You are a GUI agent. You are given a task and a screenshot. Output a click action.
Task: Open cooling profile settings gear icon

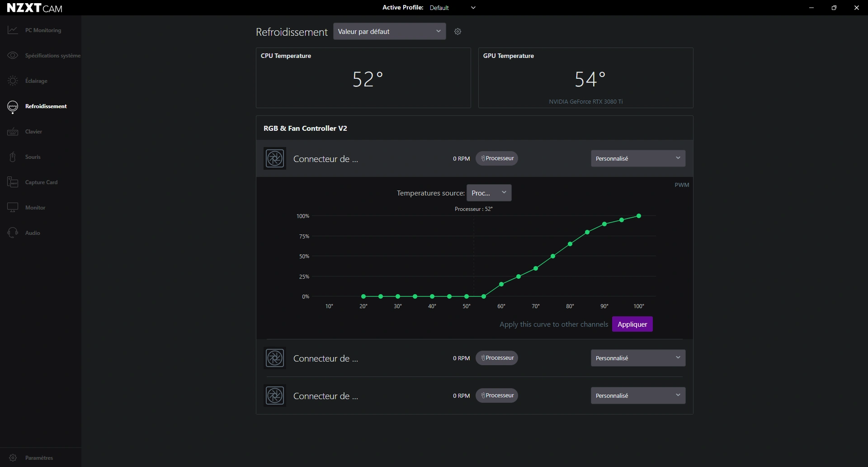[x=458, y=31]
